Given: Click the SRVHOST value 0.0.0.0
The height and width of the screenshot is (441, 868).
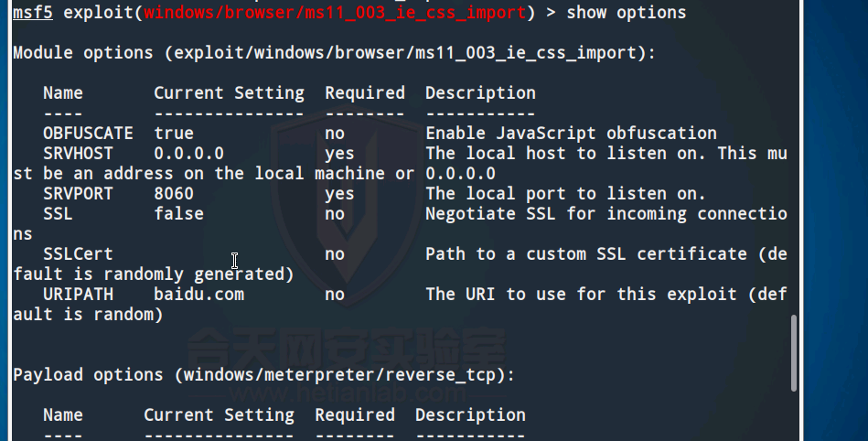Looking at the screenshot, I should pyautogui.click(x=188, y=154).
